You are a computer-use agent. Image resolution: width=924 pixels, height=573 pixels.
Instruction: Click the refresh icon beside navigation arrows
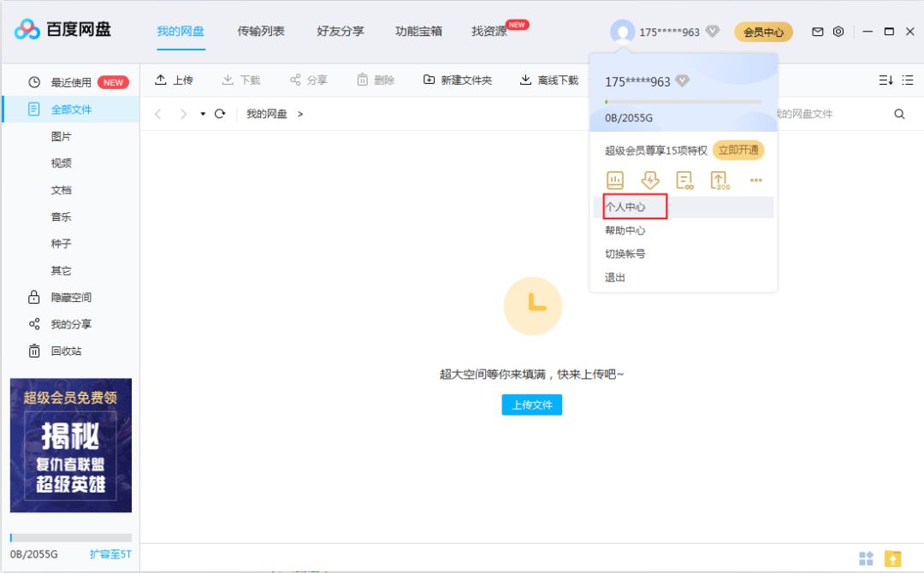point(220,114)
